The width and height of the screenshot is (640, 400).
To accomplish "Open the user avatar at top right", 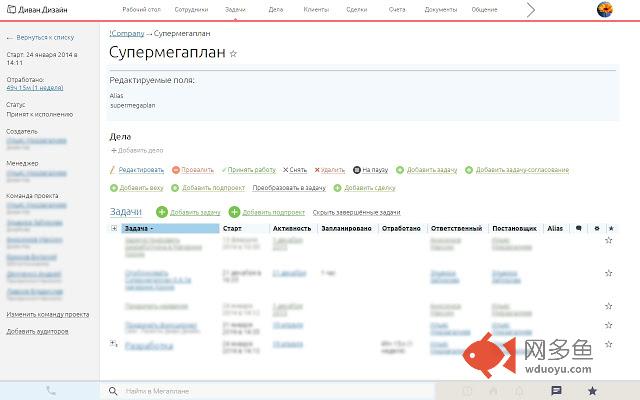I will click(x=604, y=9).
